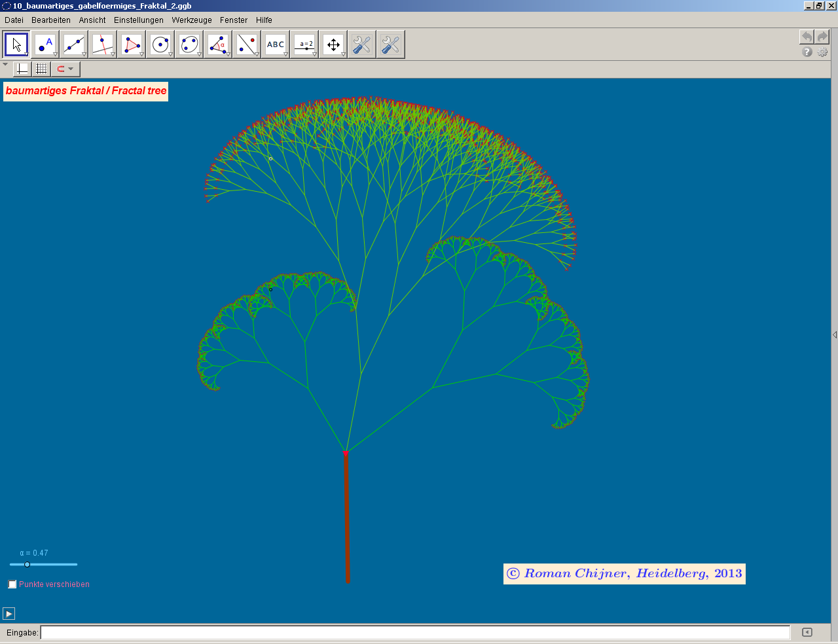
Task: Select the New Point tool
Action: pyautogui.click(x=45, y=45)
